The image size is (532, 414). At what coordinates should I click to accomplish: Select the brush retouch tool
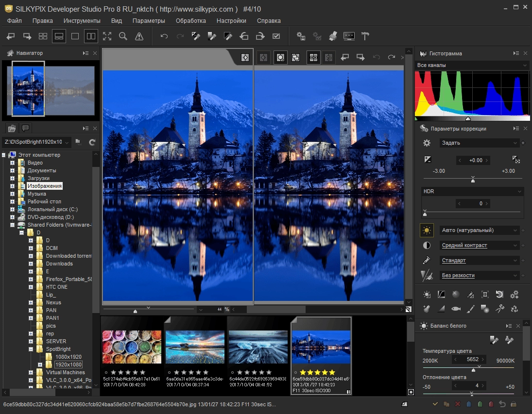pyautogui.click(x=470, y=309)
